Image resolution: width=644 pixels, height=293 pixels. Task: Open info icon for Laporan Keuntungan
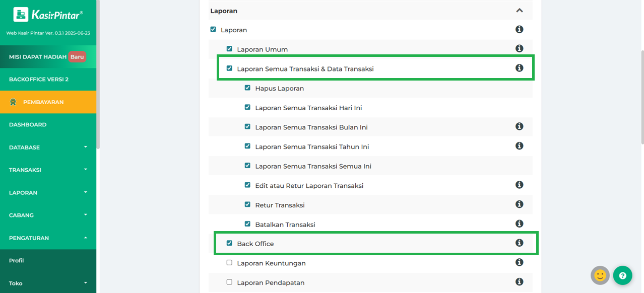click(519, 262)
